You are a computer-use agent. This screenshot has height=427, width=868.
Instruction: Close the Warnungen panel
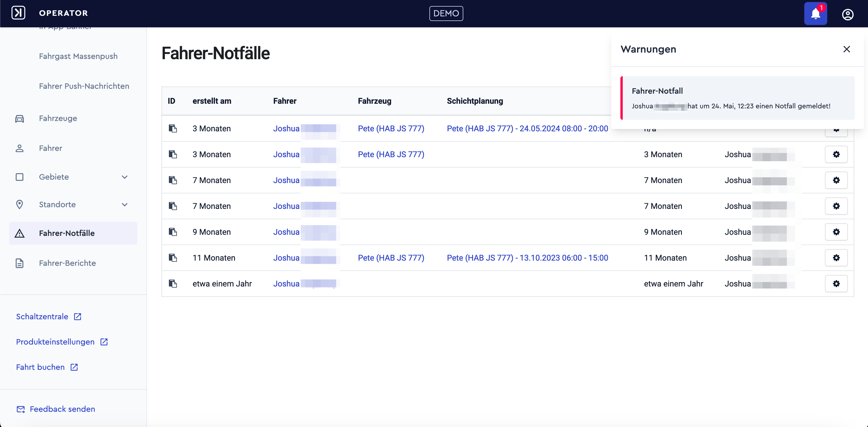point(846,49)
